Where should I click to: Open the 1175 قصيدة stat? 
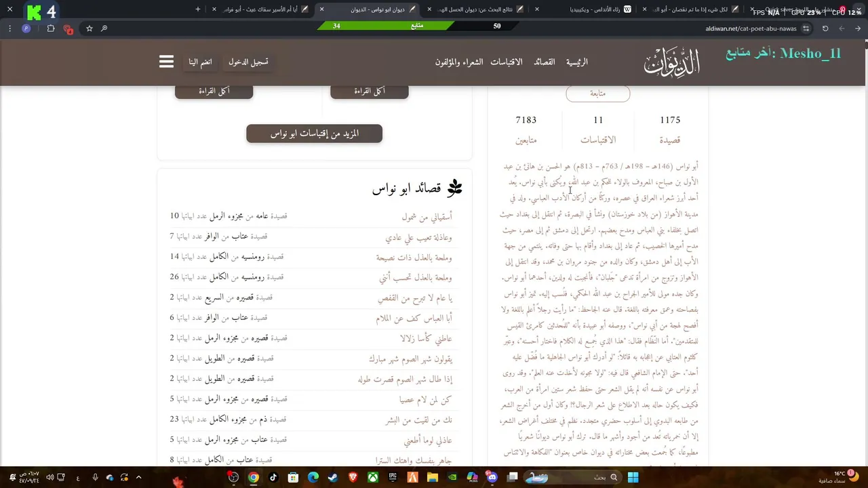pyautogui.click(x=670, y=129)
